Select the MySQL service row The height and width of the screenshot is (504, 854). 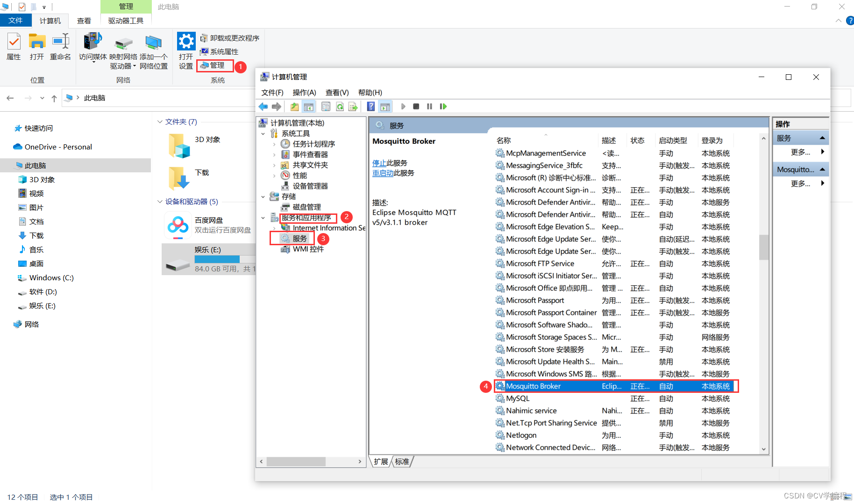[615, 398]
